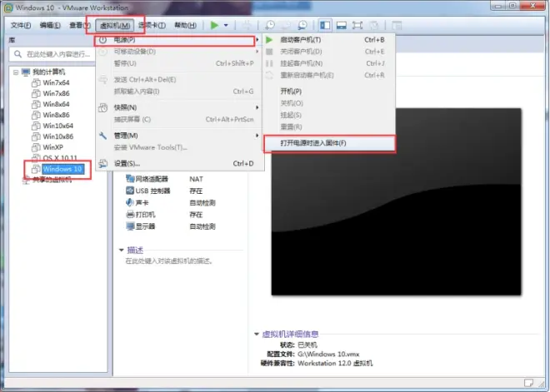Click 显示器 device entry
The image size is (550, 392).
(145, 226)
